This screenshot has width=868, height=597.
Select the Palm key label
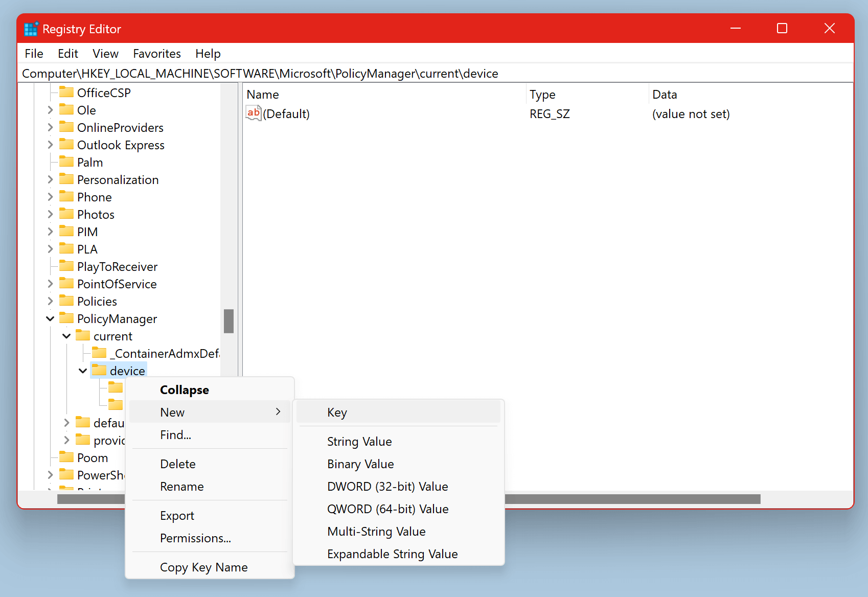[x=90, y=162]
